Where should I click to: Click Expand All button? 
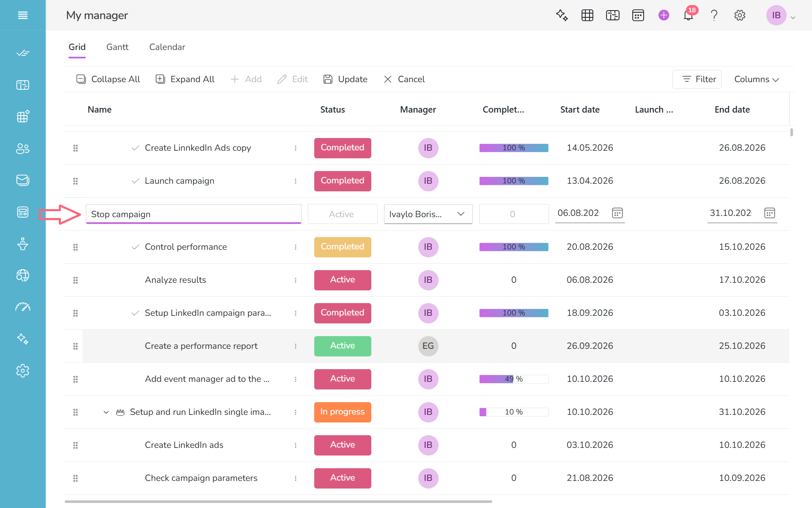click(185, 79)
